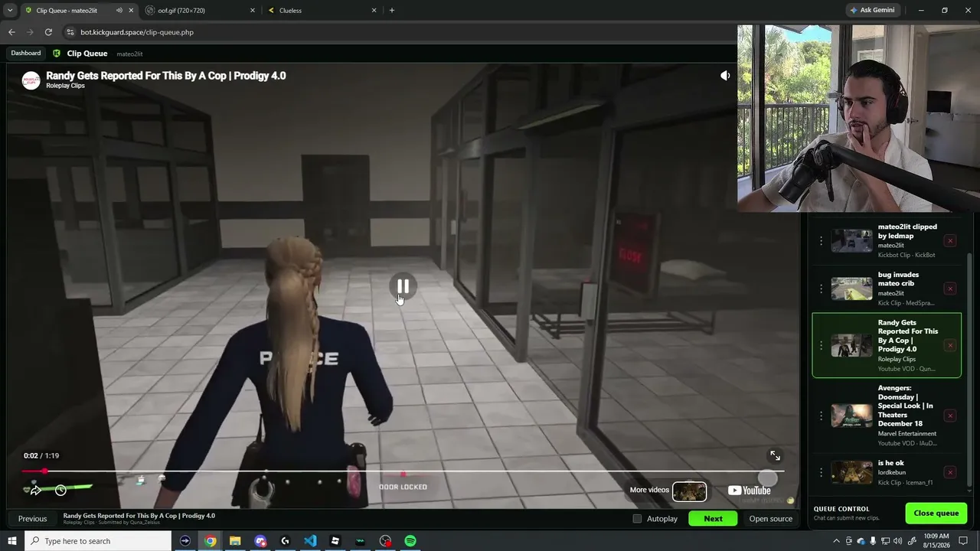Click the Windows taskbar search box
The height and width of the screenshot is (551, 980).
click(98, 541)
